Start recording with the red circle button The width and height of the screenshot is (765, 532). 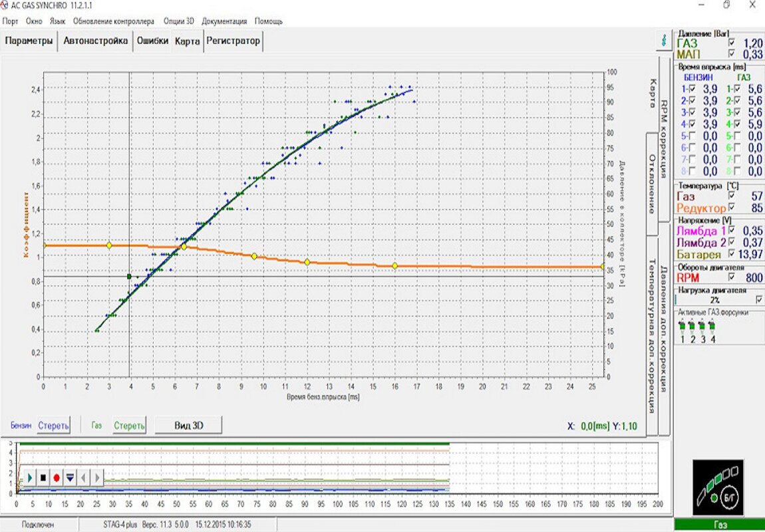(57, 477)
